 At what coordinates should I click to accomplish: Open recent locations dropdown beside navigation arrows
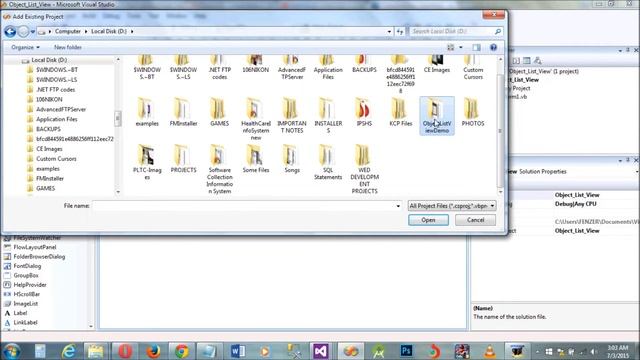pyautogui.click(x=33, y=31)
